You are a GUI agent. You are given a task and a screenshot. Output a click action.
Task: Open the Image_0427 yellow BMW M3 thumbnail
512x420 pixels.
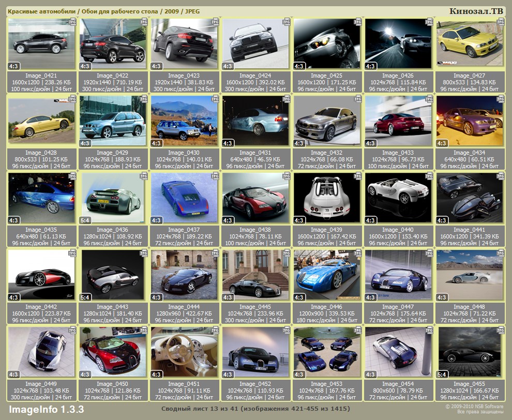coord(470,44)
